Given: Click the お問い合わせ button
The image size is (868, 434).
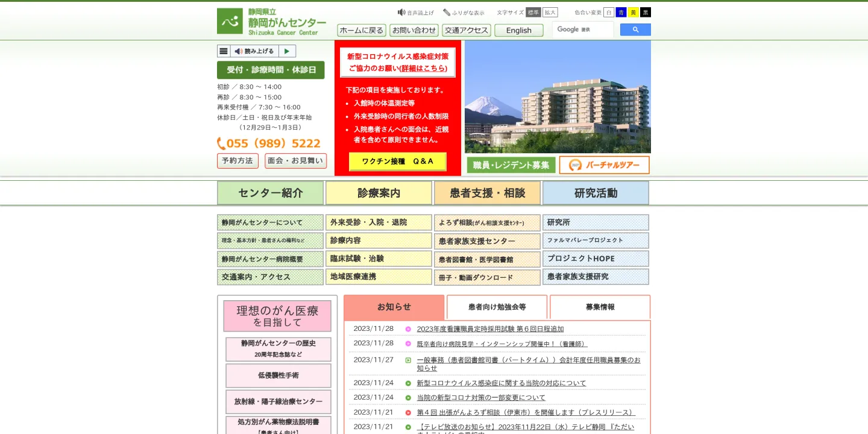Looking at the screenshot, I should click(414, 30).
